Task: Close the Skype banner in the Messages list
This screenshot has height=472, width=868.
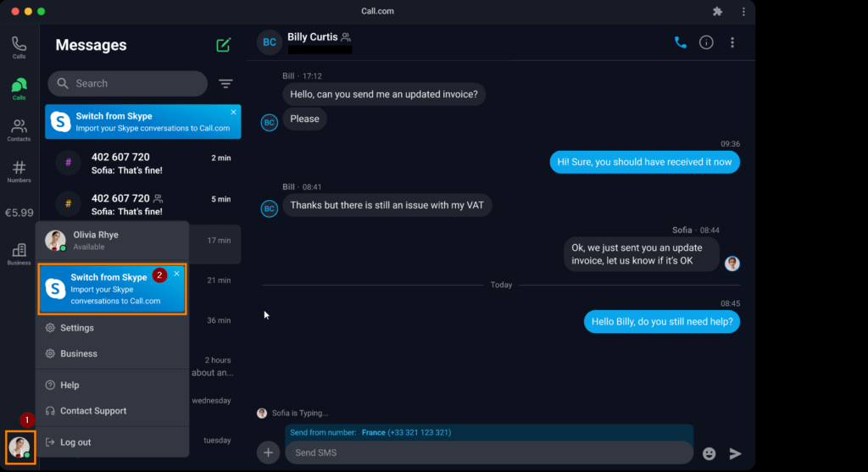Action: (x=234, y=112)
